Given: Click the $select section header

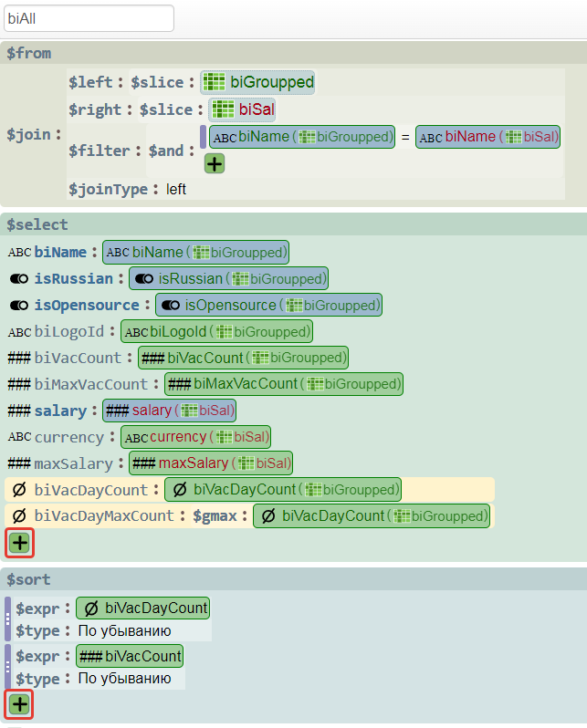Looking at the screenshot, I should (x=37, y=224).
